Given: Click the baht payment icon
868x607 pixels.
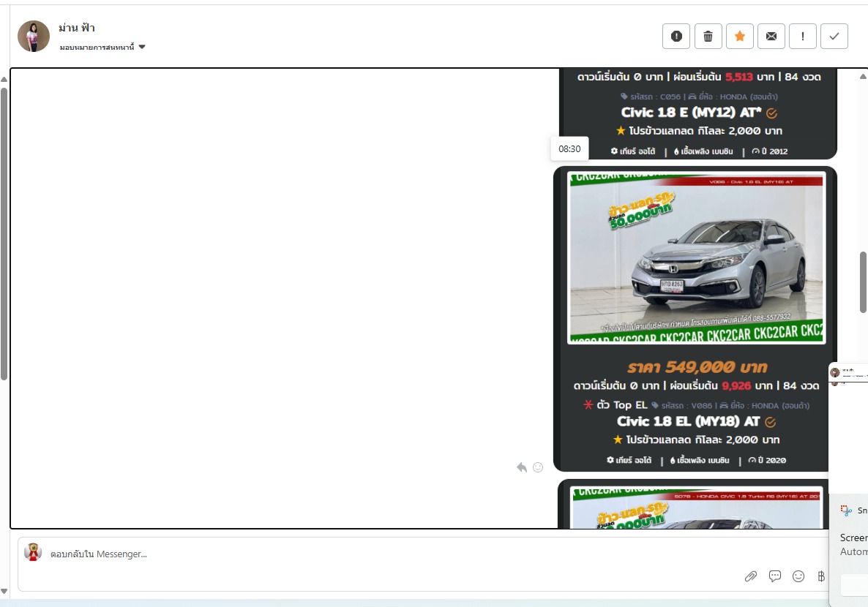Looking at the screenshot, I should [x=821, y=576].
